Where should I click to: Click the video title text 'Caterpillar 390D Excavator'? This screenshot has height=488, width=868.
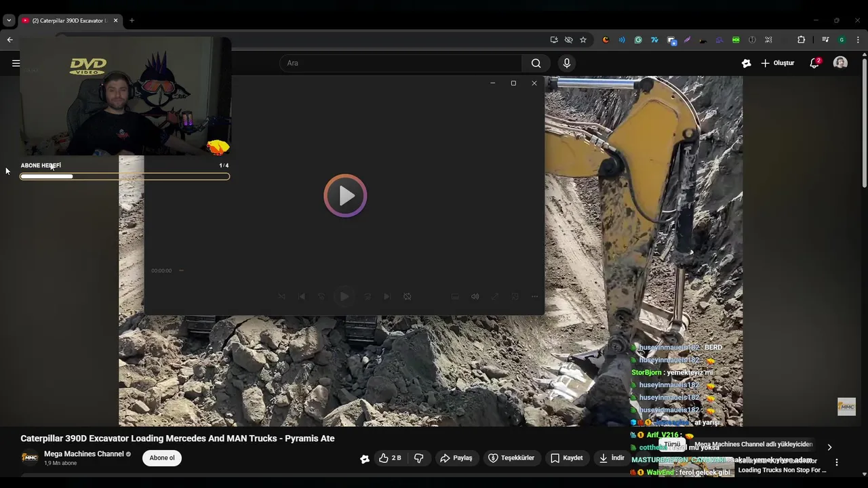click(74, 439)
